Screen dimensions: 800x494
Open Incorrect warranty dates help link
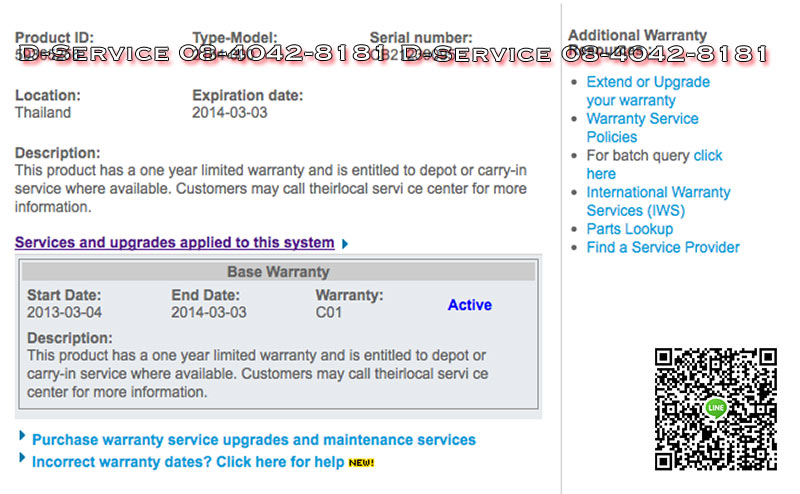click(188, 462)
